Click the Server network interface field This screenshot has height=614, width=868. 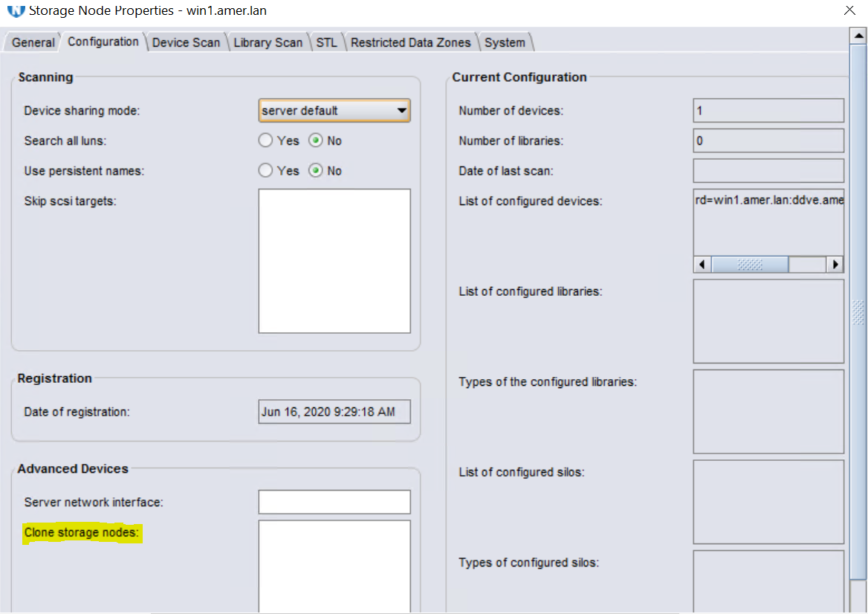(x=334, y=502)
